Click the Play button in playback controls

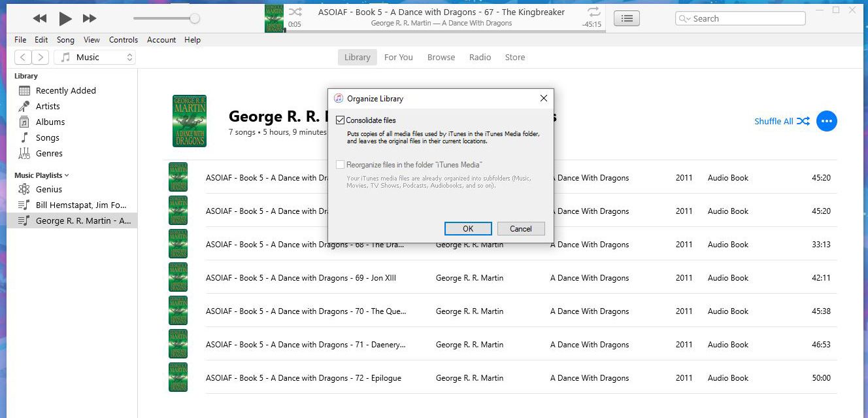65,19
